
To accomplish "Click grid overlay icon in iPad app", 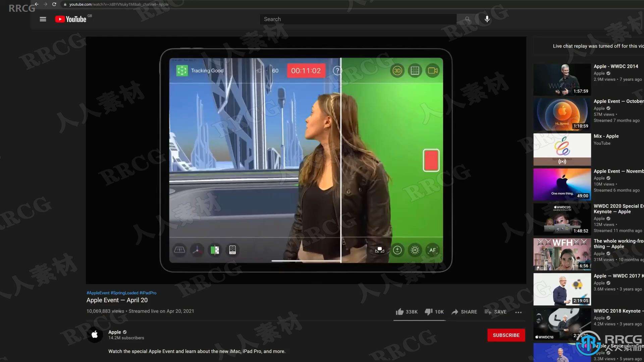I will point(415,71).
